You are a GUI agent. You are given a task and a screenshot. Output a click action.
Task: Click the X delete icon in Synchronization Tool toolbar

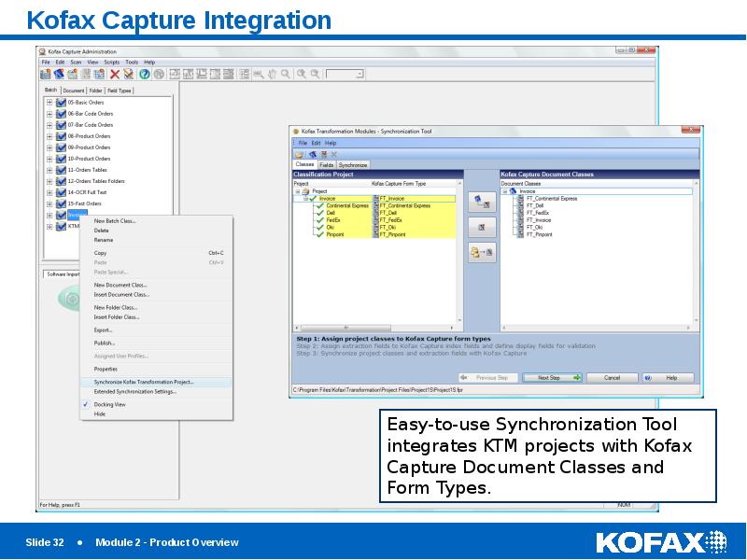[333, 153]
